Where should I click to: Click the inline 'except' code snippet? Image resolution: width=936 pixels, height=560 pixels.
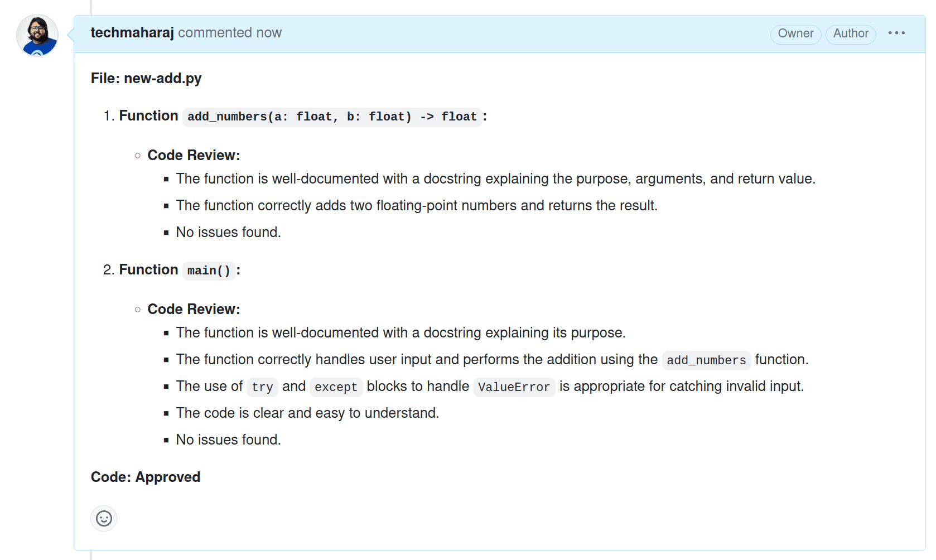[336, 387]
